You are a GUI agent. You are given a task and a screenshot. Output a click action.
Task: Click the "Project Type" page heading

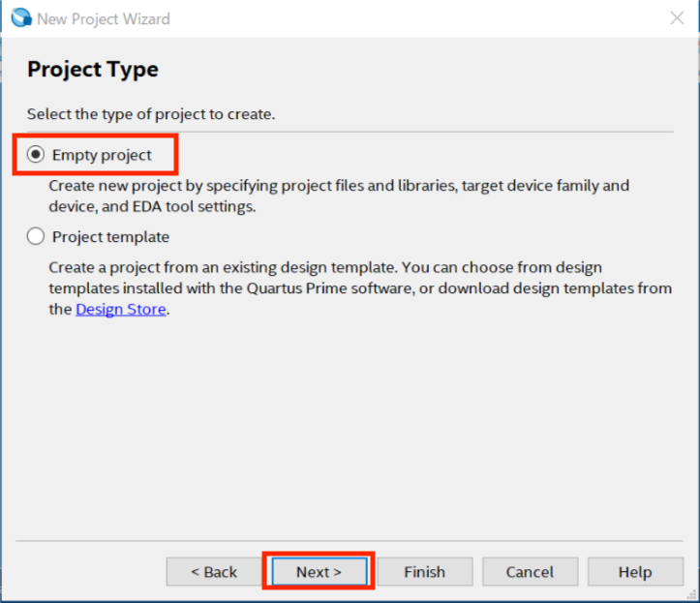pyautogui.click(x=93, y=70)
